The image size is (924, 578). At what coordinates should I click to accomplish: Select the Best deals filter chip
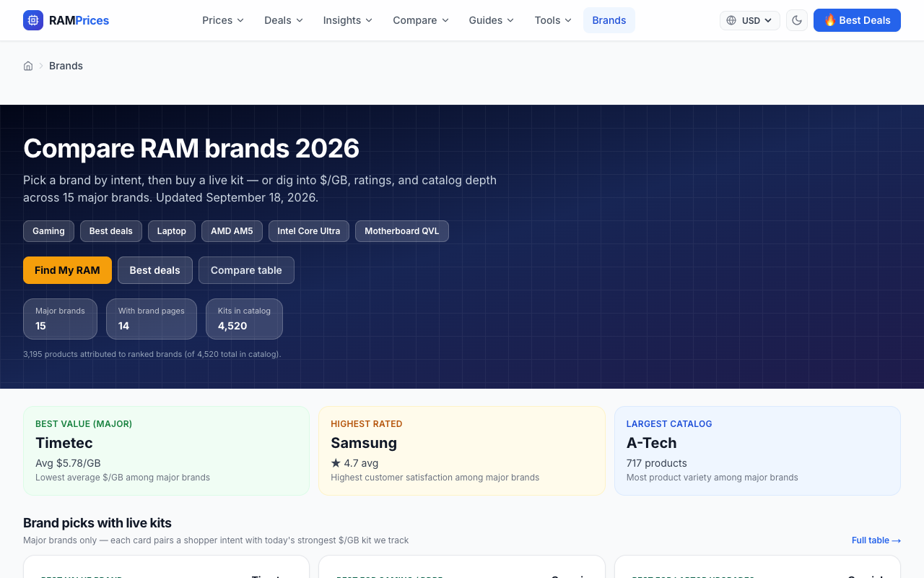tap(111, 231)
